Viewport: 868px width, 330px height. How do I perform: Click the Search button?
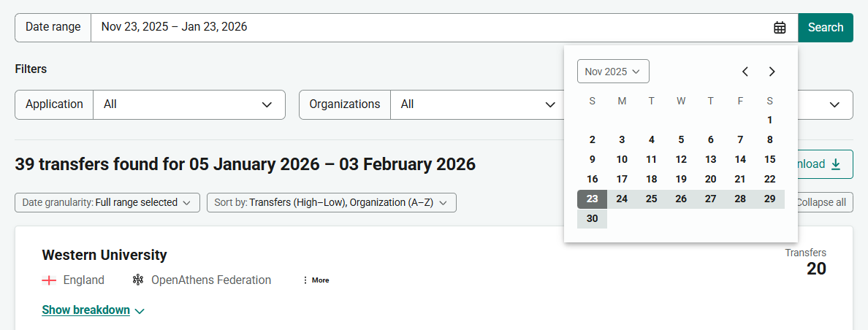[x=826, y=28]
